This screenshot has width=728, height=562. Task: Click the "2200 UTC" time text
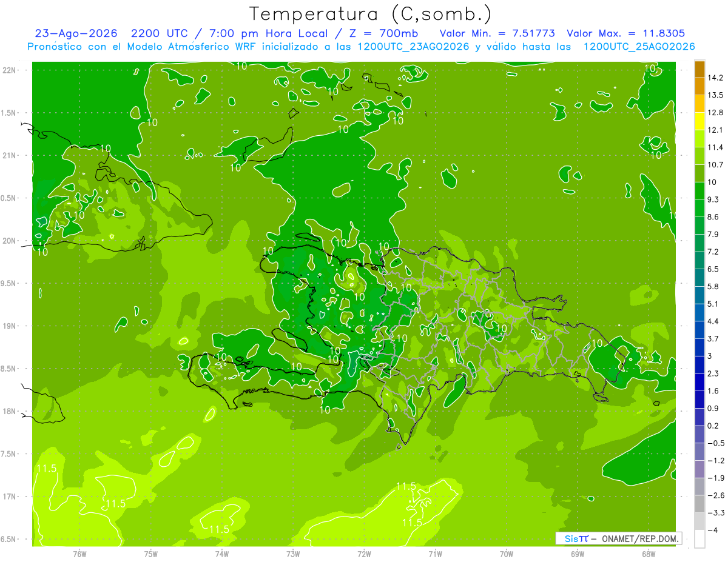pyautogui.click(x=160, y=33)
